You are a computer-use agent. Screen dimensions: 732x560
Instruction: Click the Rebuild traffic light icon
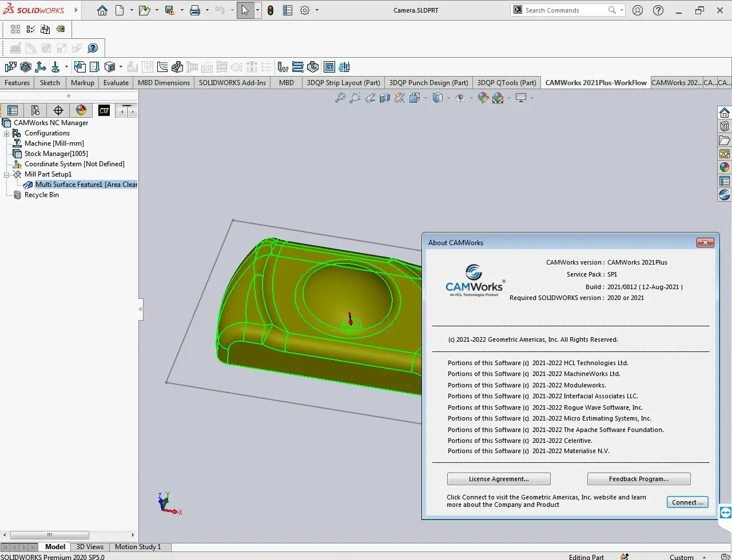coord(270,10)
